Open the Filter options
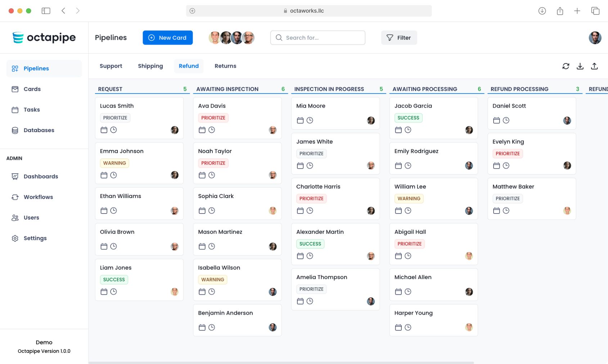Screen dimensions: 608x364 click(399, 37)
